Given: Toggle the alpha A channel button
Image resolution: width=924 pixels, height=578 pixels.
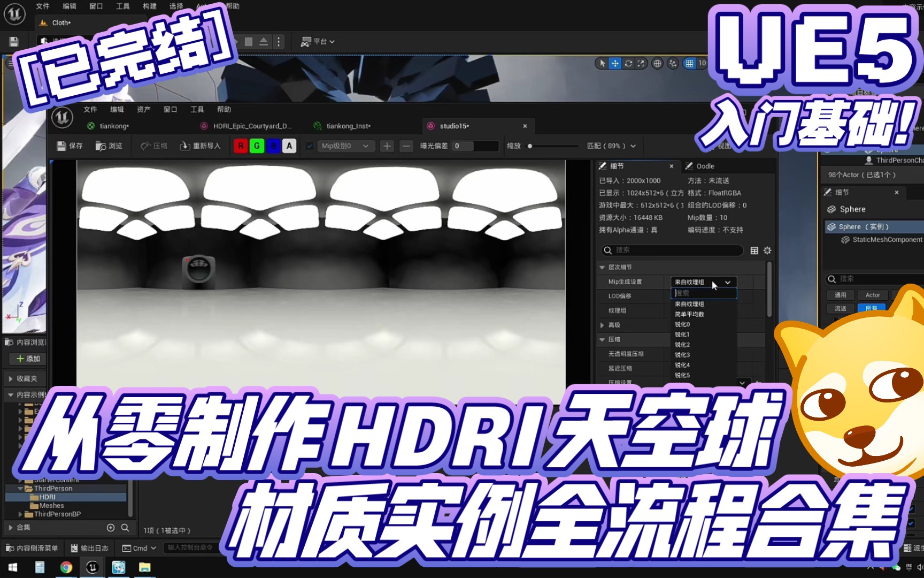Looking at the screenshot, I should [289, 146].
